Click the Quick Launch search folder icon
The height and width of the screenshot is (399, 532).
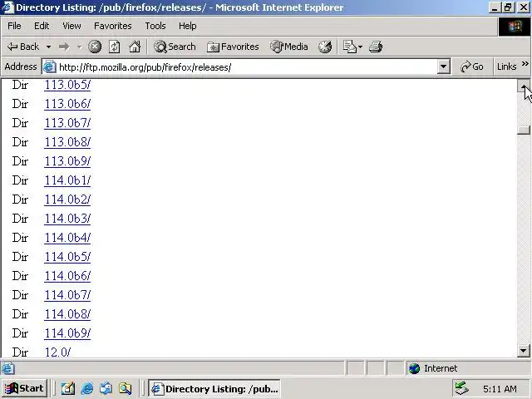pos(126,388)
